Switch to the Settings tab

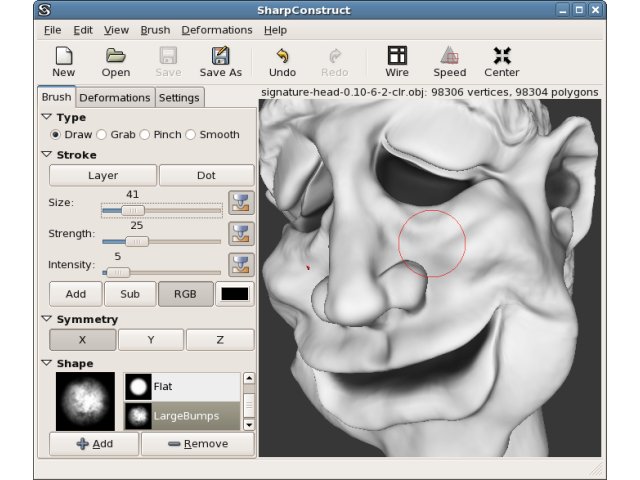coord(179,98)
